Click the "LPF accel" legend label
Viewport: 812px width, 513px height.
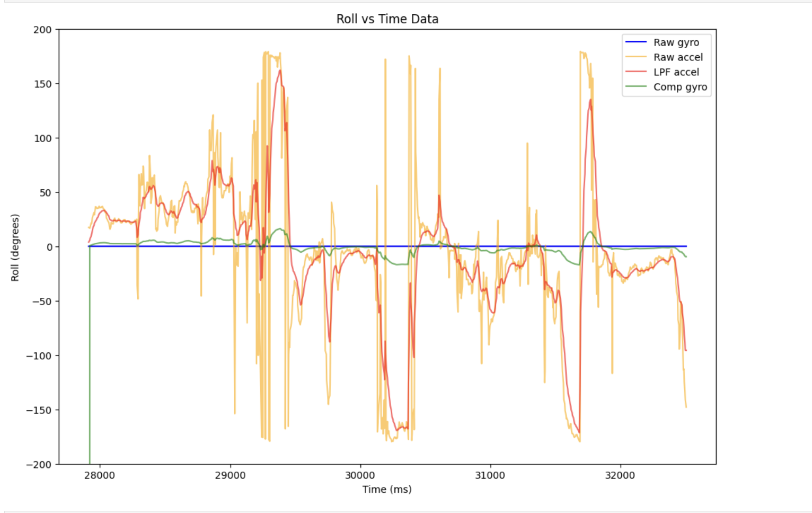(676, 72)
